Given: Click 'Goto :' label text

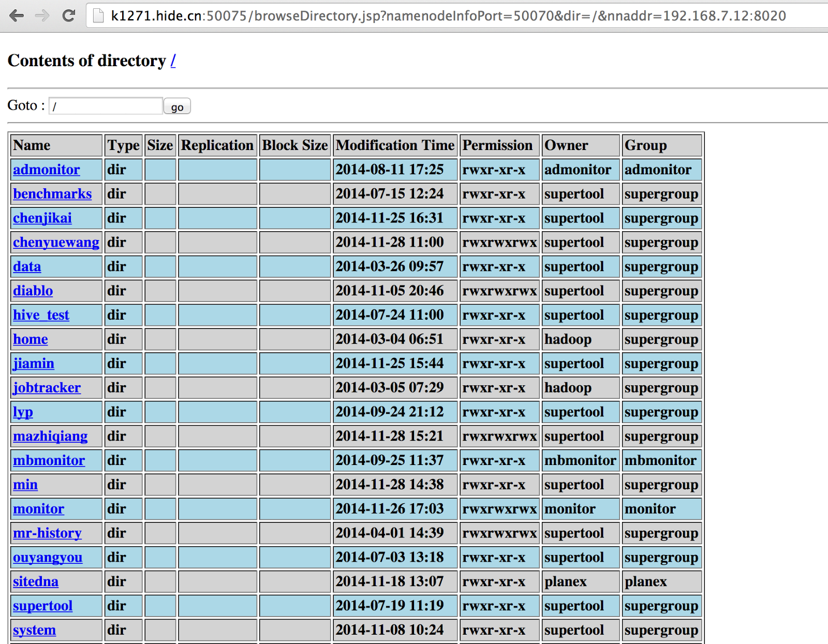Looking at the screenshot, I should (26, 106).
